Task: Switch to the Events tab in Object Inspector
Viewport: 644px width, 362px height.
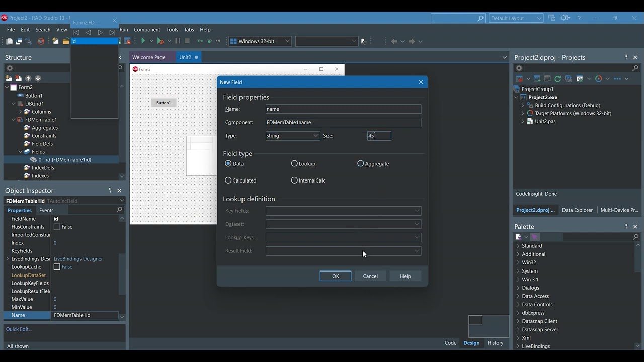Action: pos(46,210)
